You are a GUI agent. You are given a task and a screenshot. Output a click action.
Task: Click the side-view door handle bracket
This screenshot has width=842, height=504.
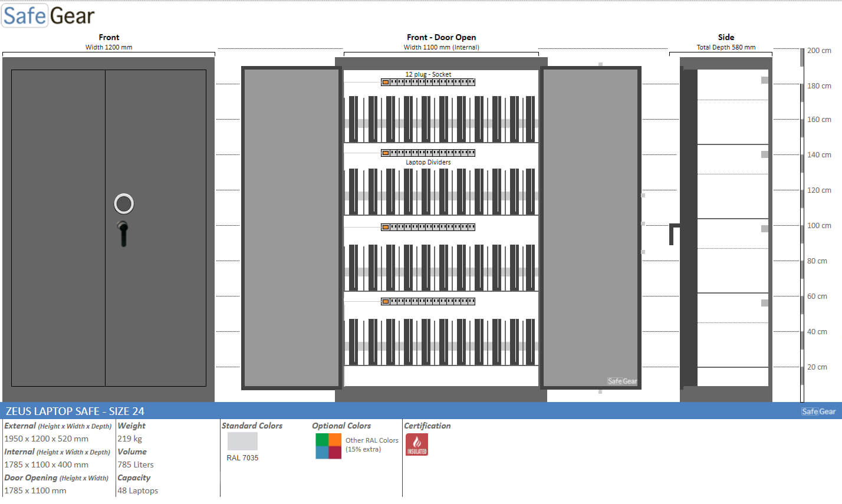[675, 234]
